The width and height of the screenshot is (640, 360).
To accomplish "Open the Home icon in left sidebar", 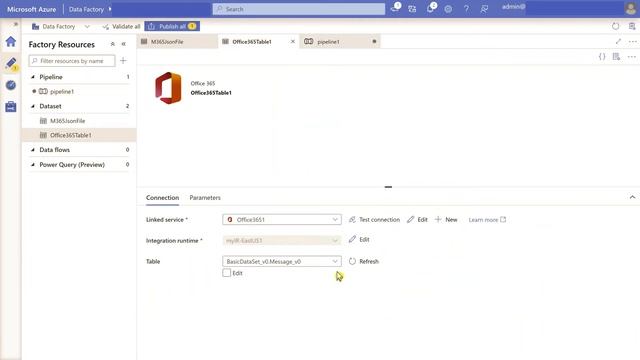I will click(x=11, y=41).
